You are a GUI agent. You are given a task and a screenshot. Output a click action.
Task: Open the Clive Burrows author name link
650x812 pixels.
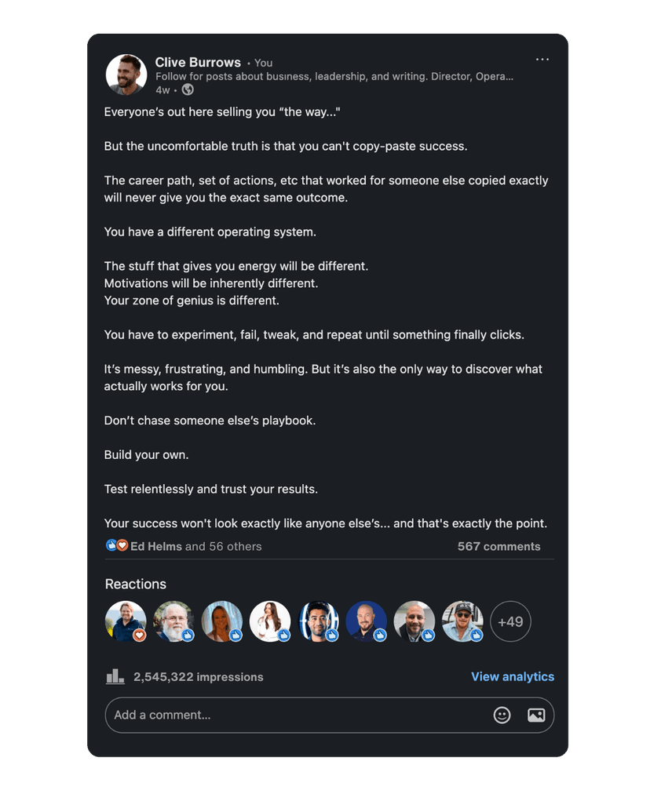(x=198, y=62)
